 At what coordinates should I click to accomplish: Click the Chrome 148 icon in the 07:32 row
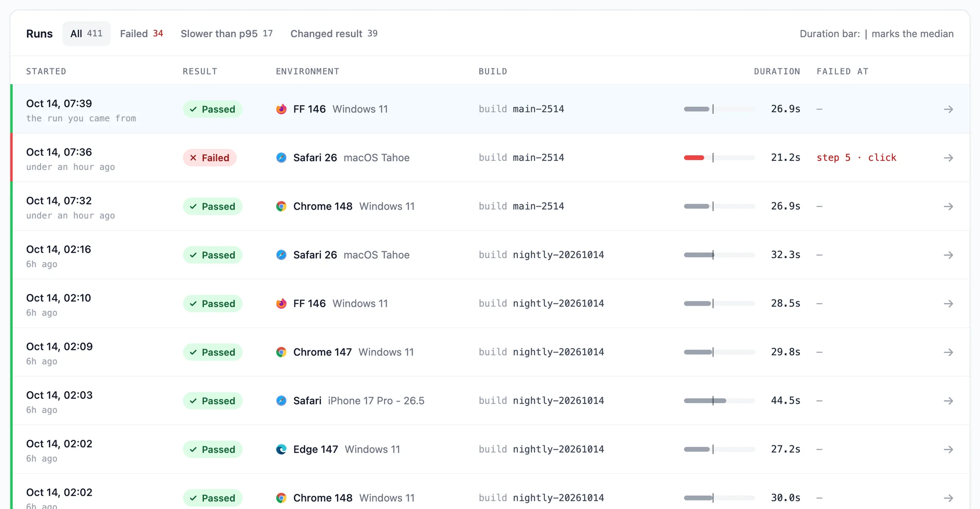281,206
